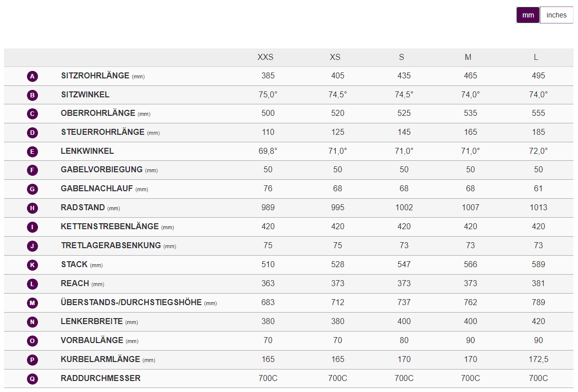Click the 683 Überstandshöhe value
The height and width of the screenshot is (392, 578).
[x=268, y=302]
